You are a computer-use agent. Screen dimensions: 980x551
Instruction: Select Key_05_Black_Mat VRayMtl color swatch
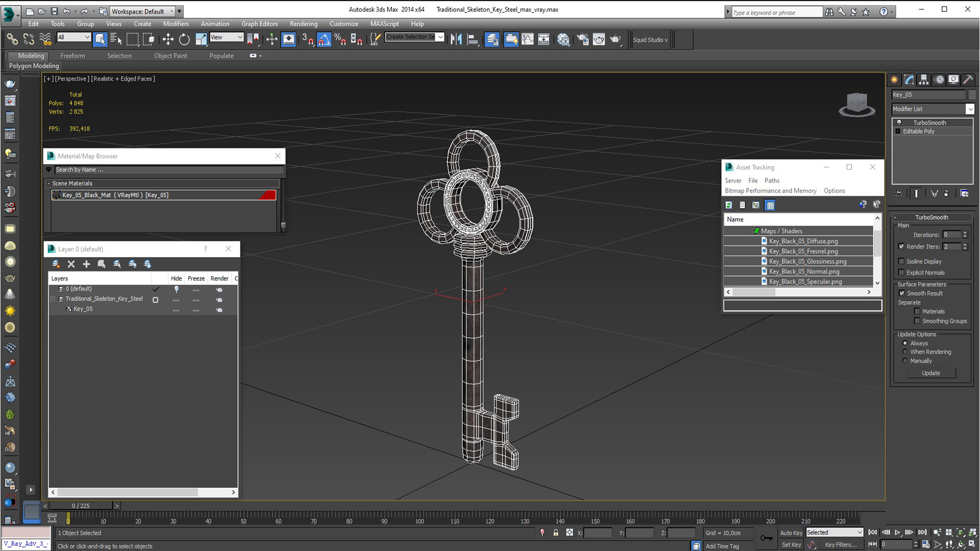(268, 195)
